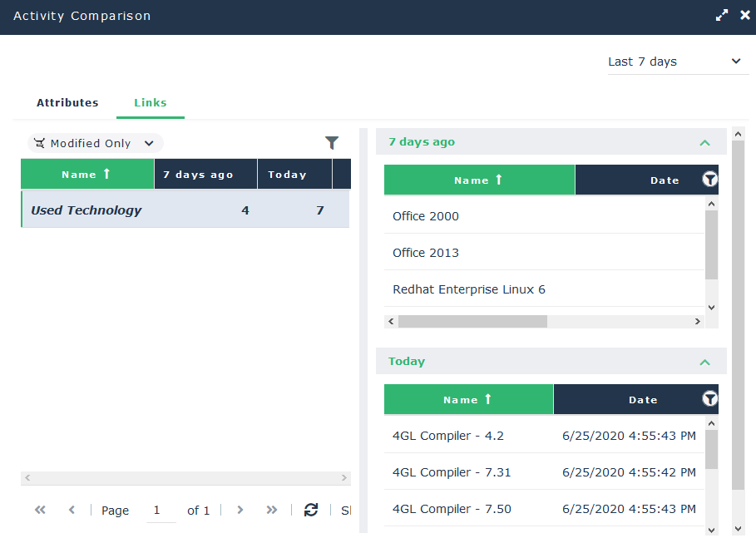Select the Links tab

tap(151, 103)
